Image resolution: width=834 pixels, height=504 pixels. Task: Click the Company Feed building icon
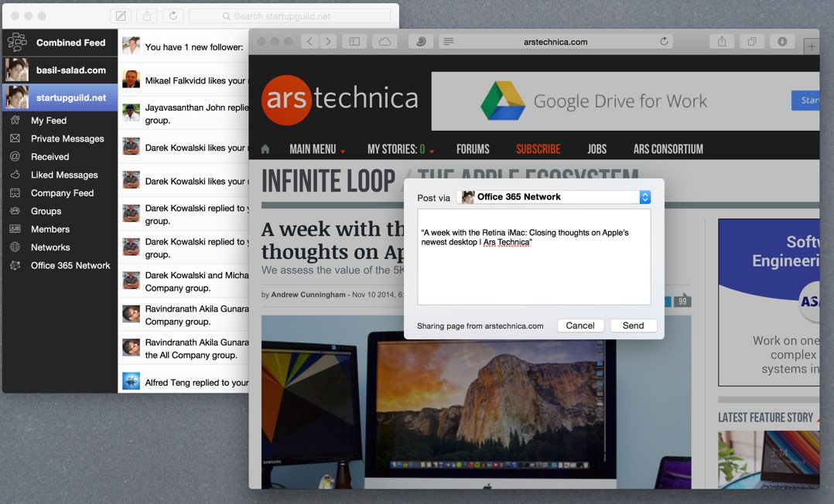tap(15, 193)
